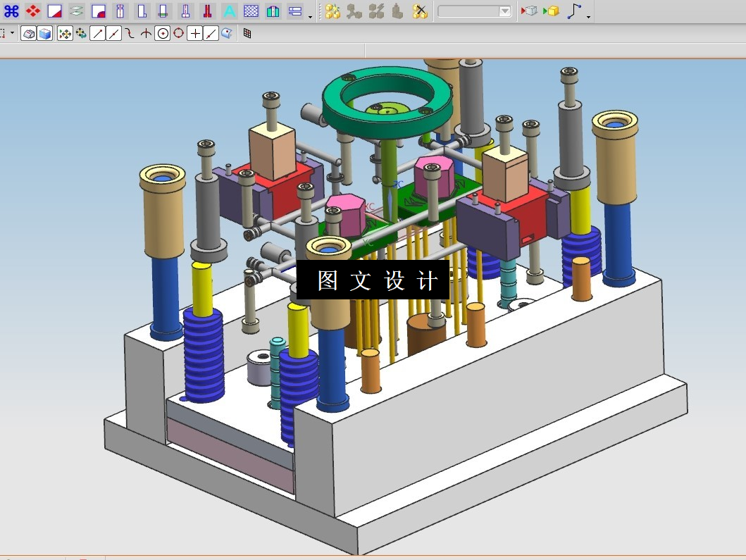Click the cylinder with green band icon
This screenshot has width=746, height=560.
[163, 11]
